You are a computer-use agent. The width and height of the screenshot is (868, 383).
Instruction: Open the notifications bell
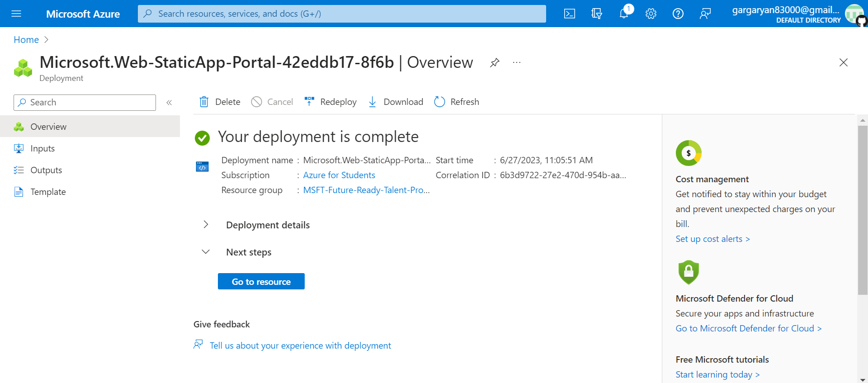coord(624,14)
